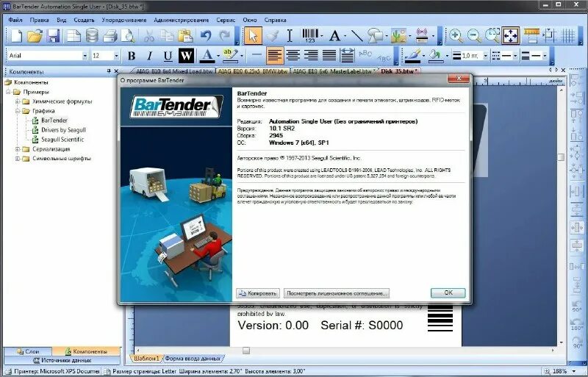
Task: Open Источники данных panel button
Action: pyautogui.click(x=62, y=360)
